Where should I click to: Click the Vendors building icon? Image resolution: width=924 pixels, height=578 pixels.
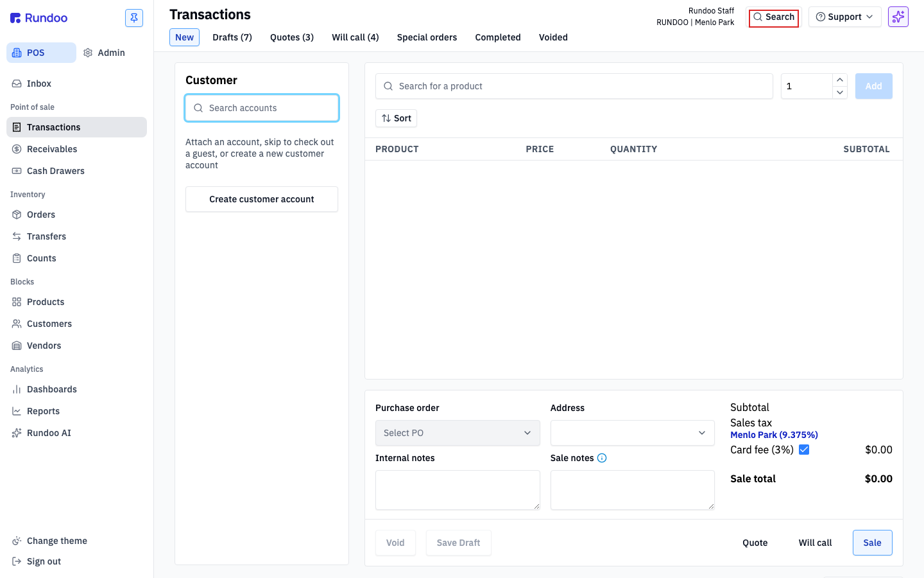pos(17,346)
